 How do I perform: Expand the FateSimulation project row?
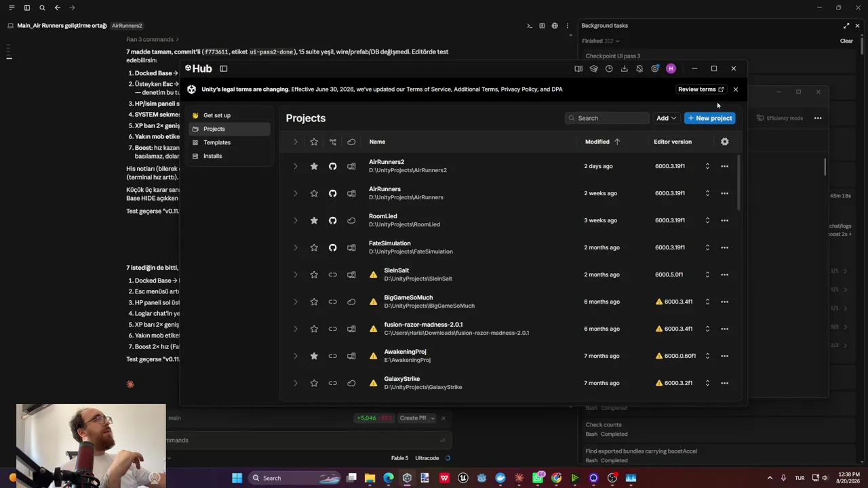tap(296, 247)
